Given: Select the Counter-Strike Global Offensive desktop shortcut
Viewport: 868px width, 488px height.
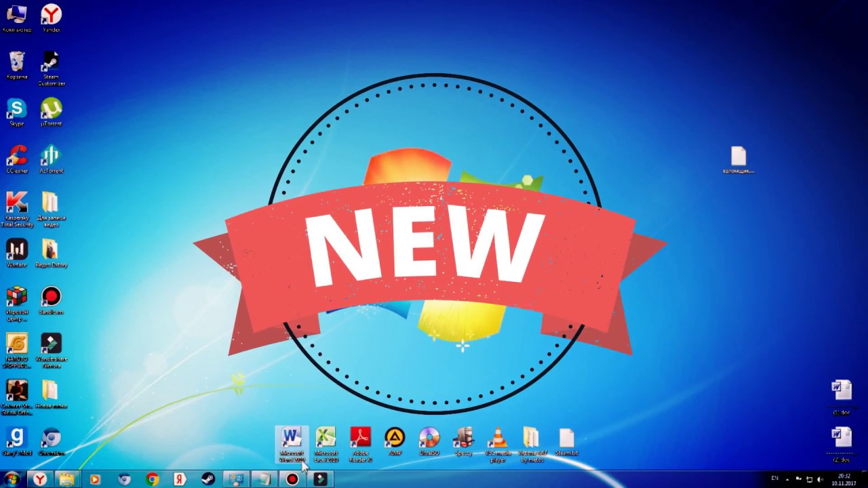Looking at the screenshot, I should pyautogui.click(x=17, y=397).
